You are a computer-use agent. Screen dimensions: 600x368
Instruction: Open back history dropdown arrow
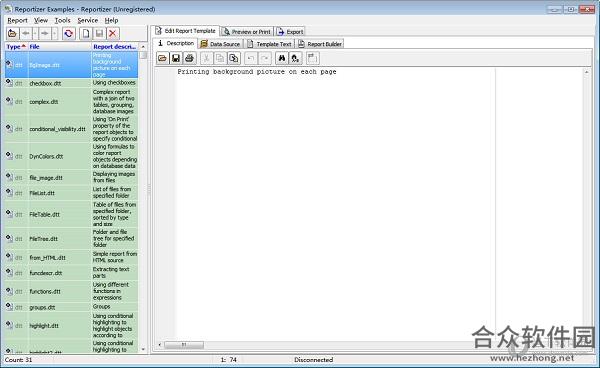35,34
